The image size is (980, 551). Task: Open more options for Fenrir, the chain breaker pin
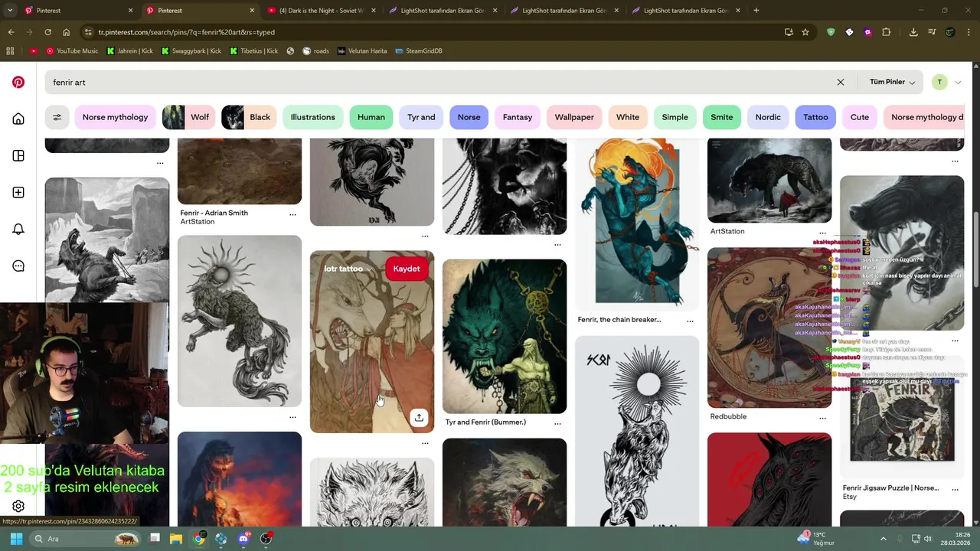690,321
